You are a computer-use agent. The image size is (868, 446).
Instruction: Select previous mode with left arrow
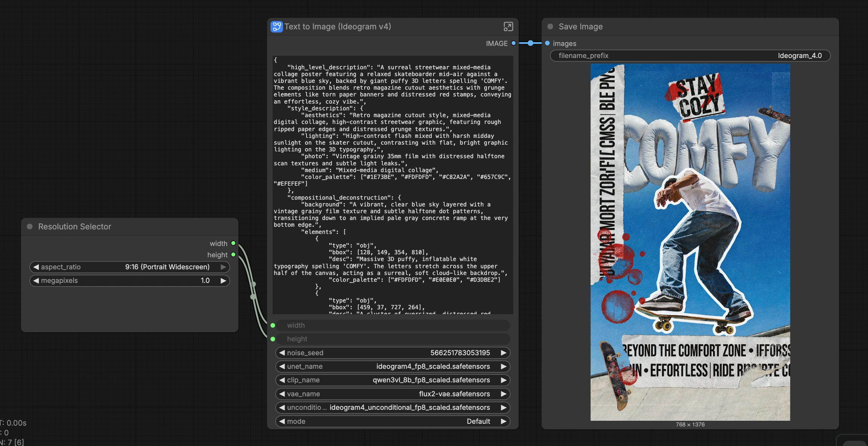[282, 422]
